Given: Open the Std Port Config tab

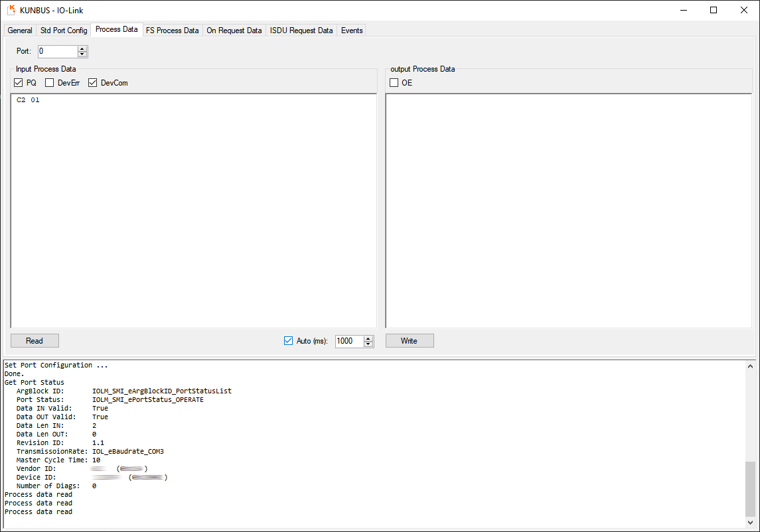Looking at the screenshot, I should point(64,31).
